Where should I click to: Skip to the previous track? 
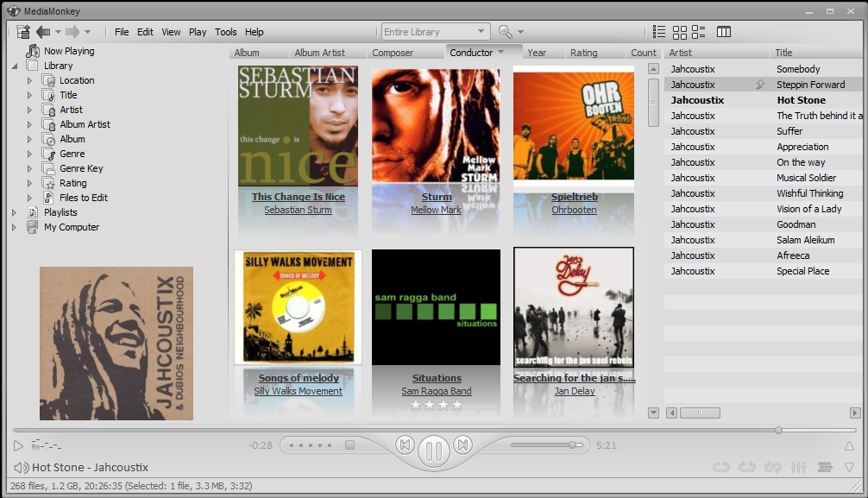coord(405,445)
